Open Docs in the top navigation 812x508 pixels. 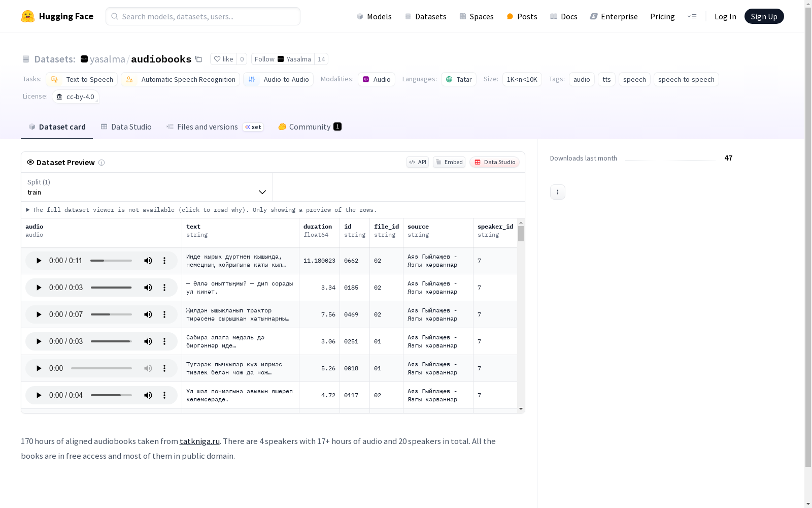click(x=563, y=16)
